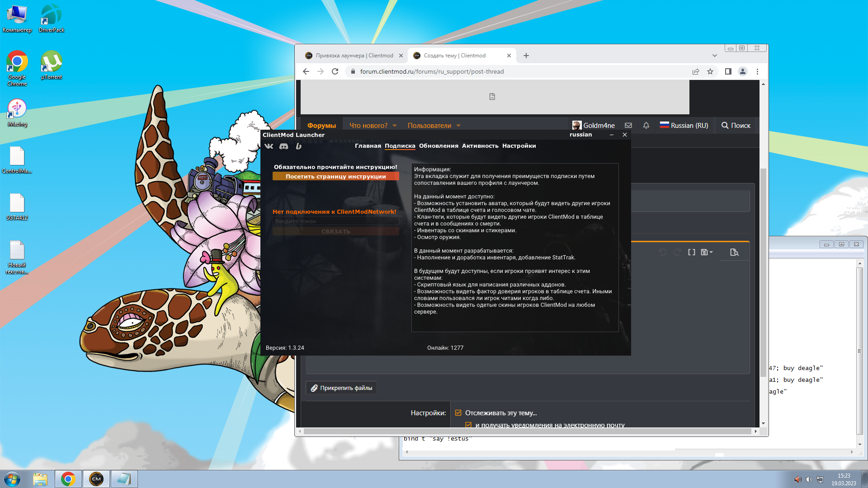Screen dimensions: 868x488
Task: Click the Chrome address bar URL
Action: click(x=432, y=71)
